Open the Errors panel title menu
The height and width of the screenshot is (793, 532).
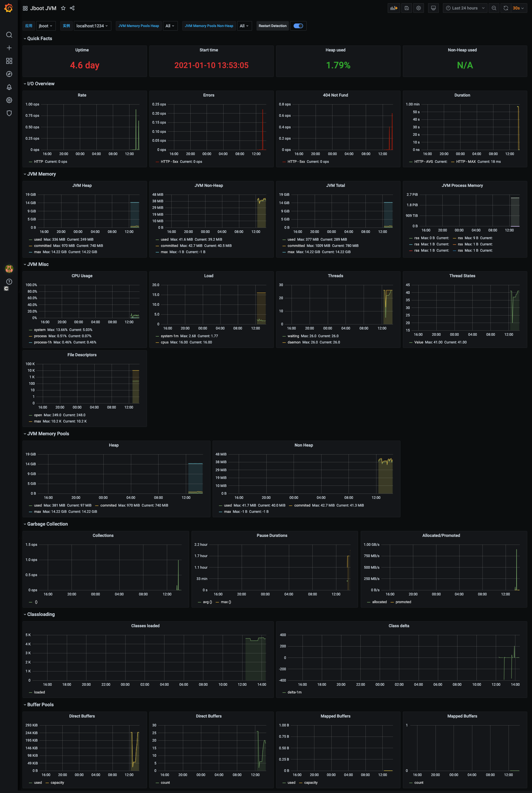pos(209,95)
